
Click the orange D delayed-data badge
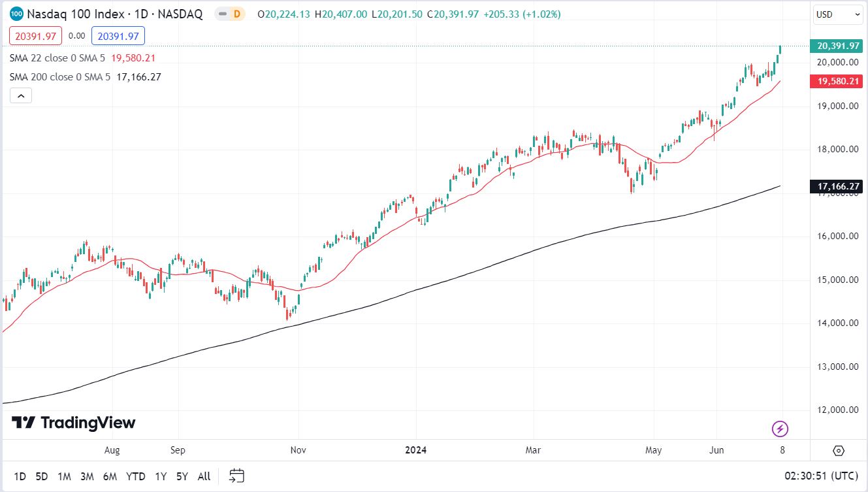point(236,14)
